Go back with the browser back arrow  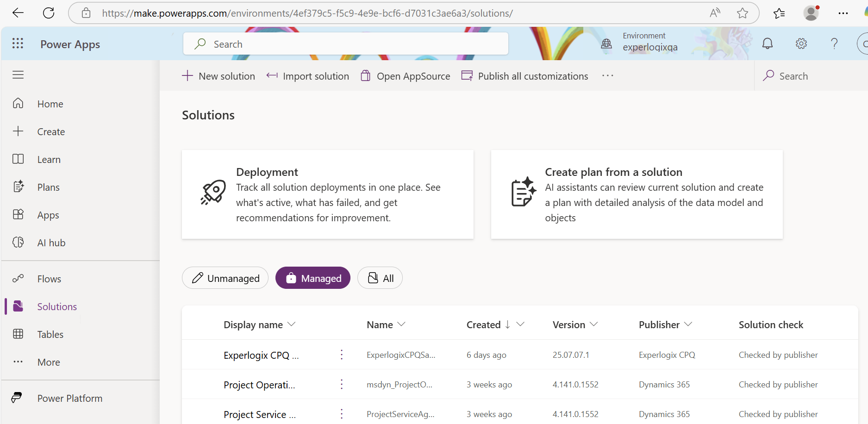pos(18,13)
